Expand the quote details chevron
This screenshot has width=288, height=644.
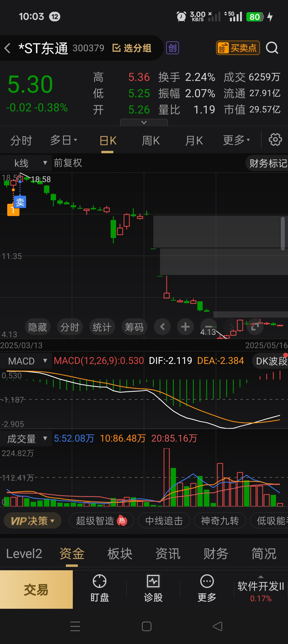click(144, 122)
